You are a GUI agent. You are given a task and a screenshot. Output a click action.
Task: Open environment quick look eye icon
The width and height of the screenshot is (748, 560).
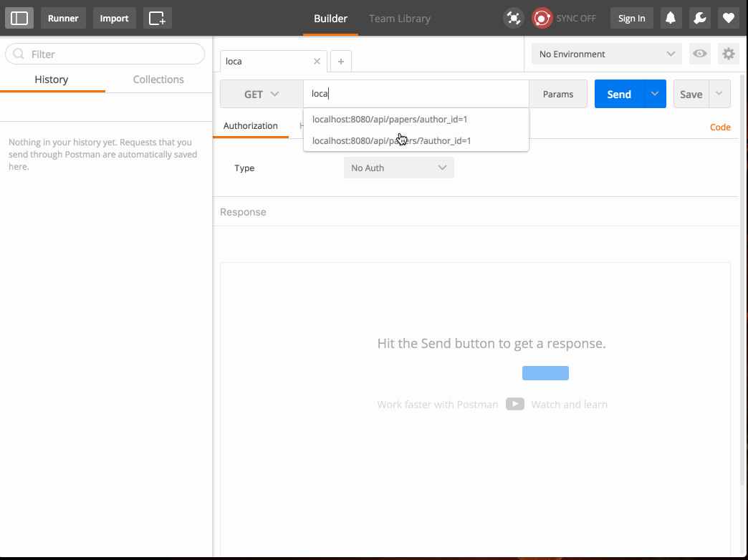(700, 54)
